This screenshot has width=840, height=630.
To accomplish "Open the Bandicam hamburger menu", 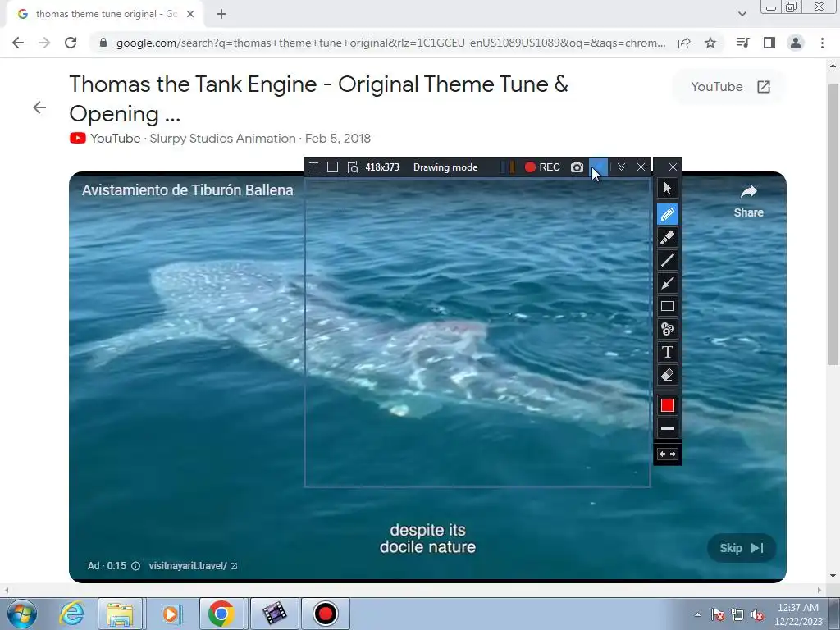I will coord(314,167).
